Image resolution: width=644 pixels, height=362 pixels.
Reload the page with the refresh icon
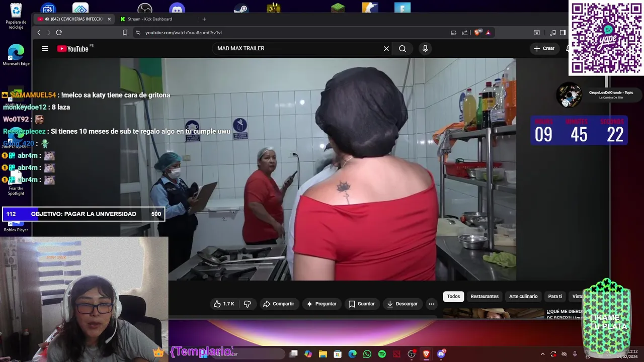tap(59, 33)
